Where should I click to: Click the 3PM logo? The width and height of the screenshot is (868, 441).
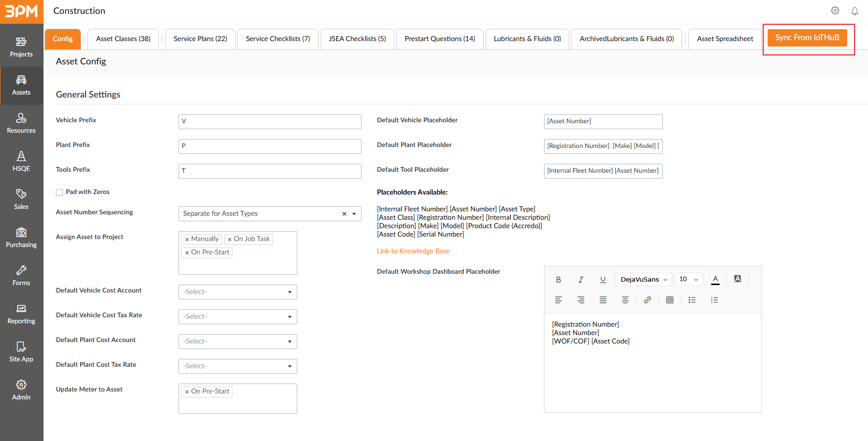click(21, 11)
